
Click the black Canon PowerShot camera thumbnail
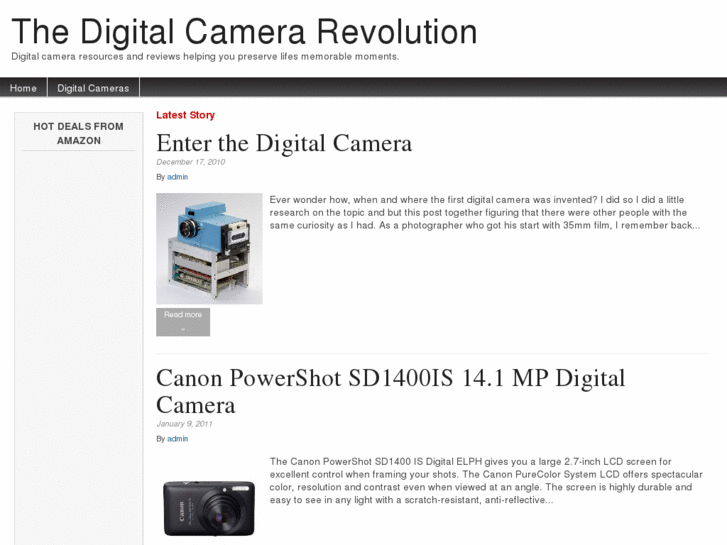(209, 508)
